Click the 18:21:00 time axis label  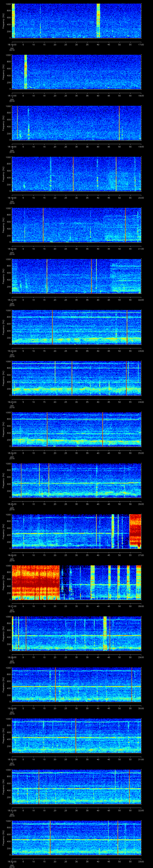12,300
